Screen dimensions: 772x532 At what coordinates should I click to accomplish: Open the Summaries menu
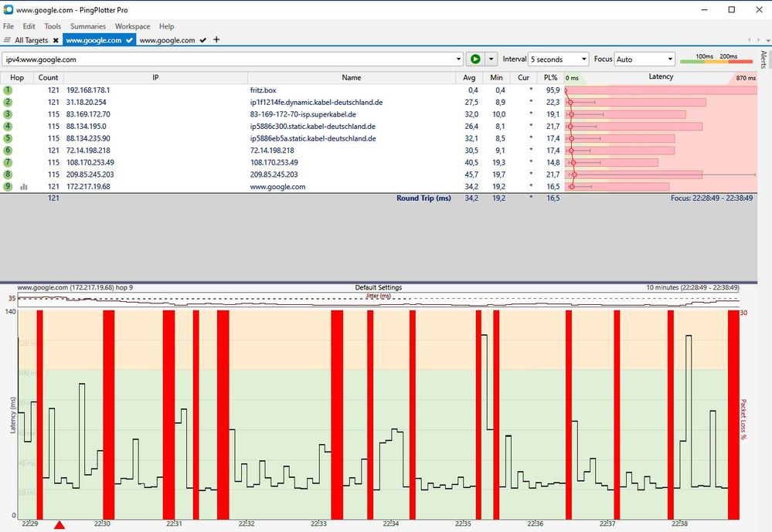88,26
